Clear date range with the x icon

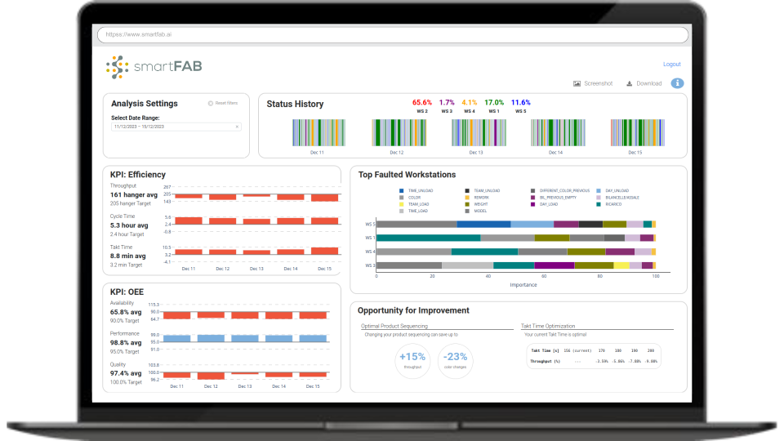237,127
